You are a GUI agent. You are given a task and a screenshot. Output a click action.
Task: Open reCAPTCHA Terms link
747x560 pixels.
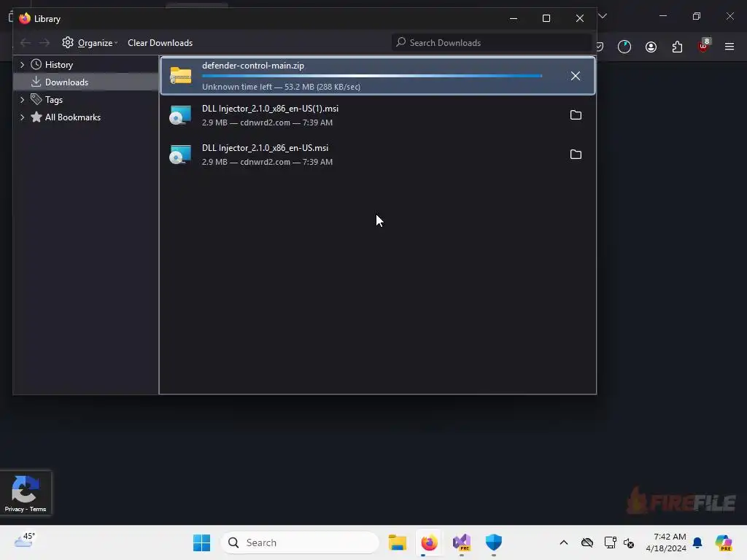[38, 509]
